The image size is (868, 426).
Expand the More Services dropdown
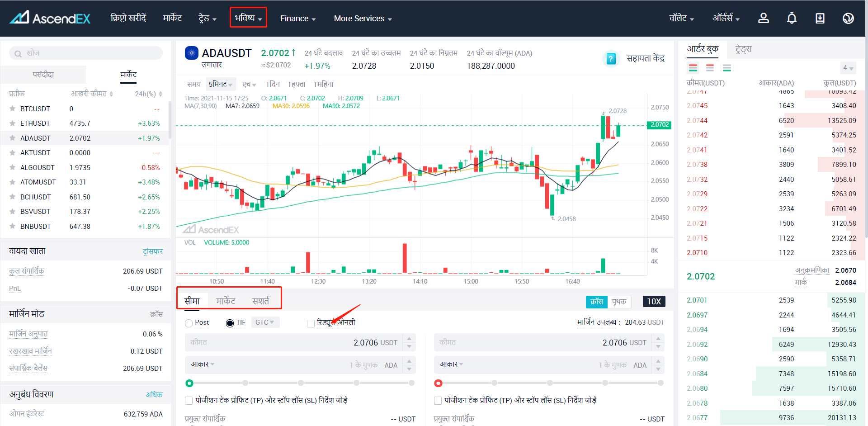363,19
